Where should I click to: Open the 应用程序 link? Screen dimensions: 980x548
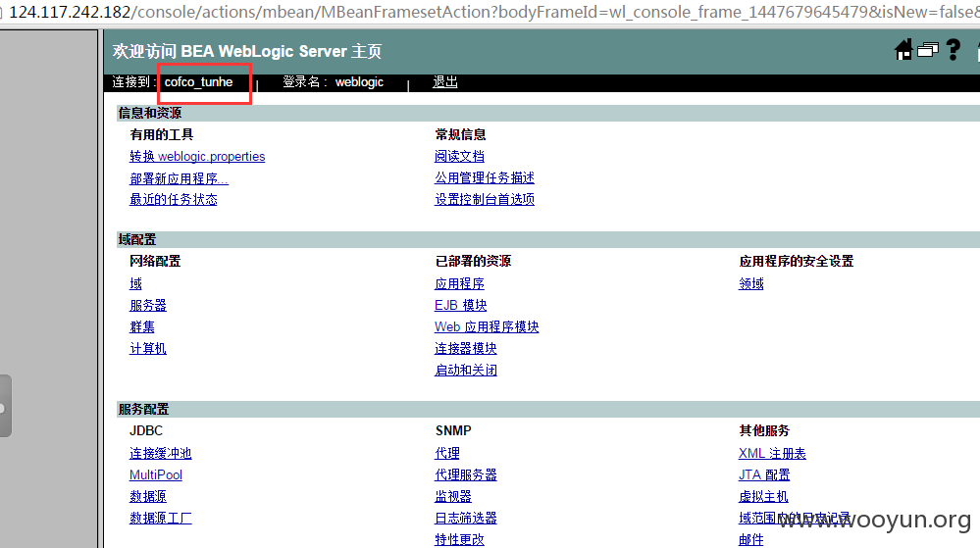point(459,283)
